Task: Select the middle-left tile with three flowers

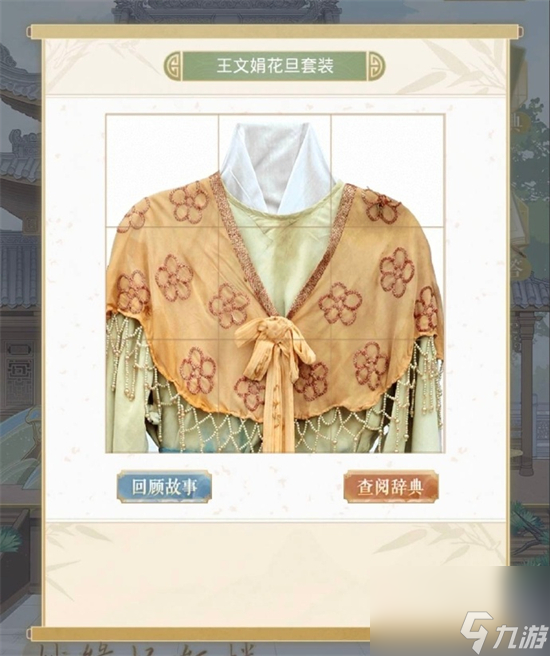Action: [162, 283]
